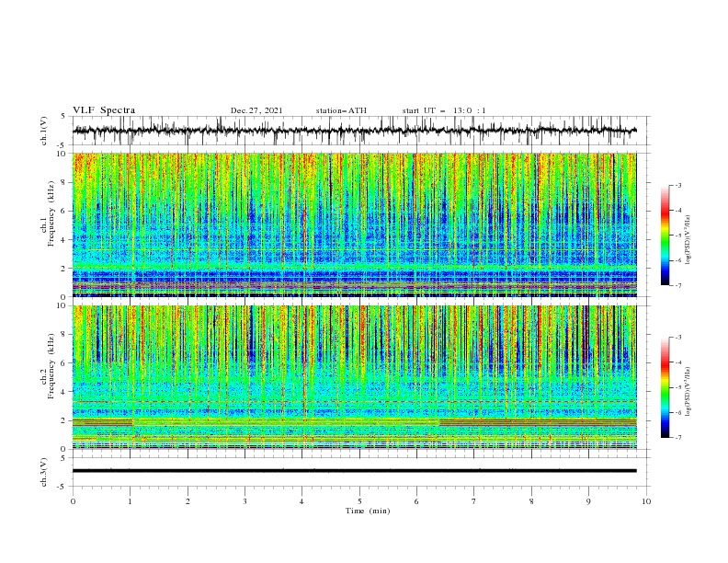This screenshot has width=728, height=563.
Task: Click the ch.3 voltage waveform trace
Action: coord(354,471)
